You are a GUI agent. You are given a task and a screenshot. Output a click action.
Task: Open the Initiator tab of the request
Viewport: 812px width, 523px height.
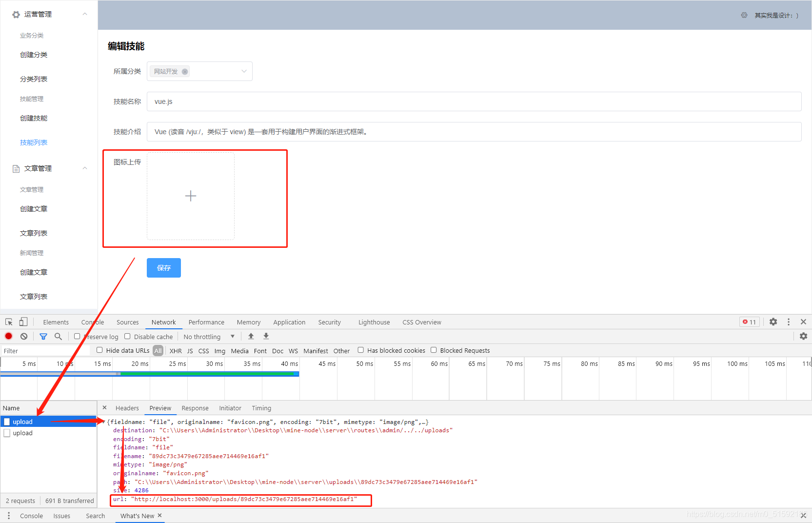point(230,408)
